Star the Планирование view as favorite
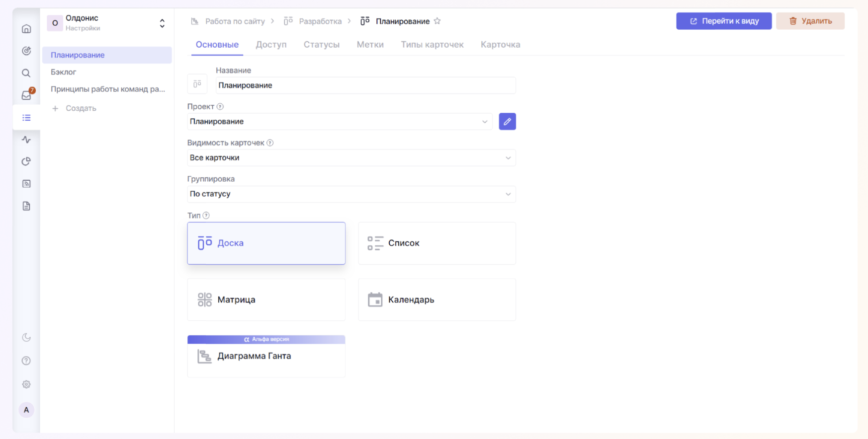The width and height of the screenshot is (868, 439). (437, 21)
